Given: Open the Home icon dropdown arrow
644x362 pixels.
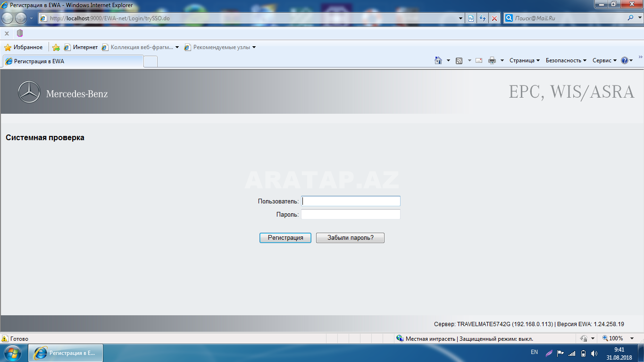Looking at the screenshot, I should coord(448,60).
